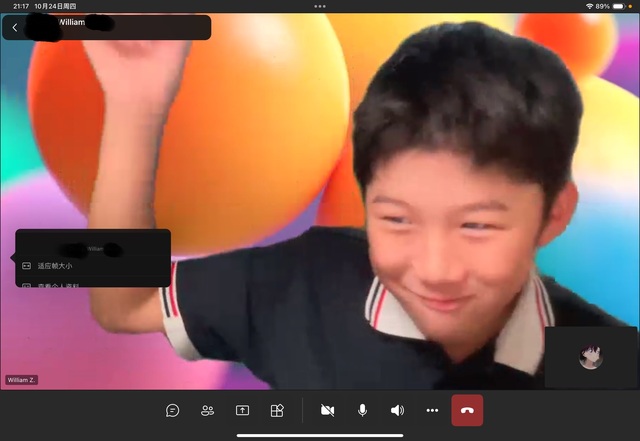Open the iPad multitasking three-dot control
This screenshot has width=640, height=441.
[320, 6]
